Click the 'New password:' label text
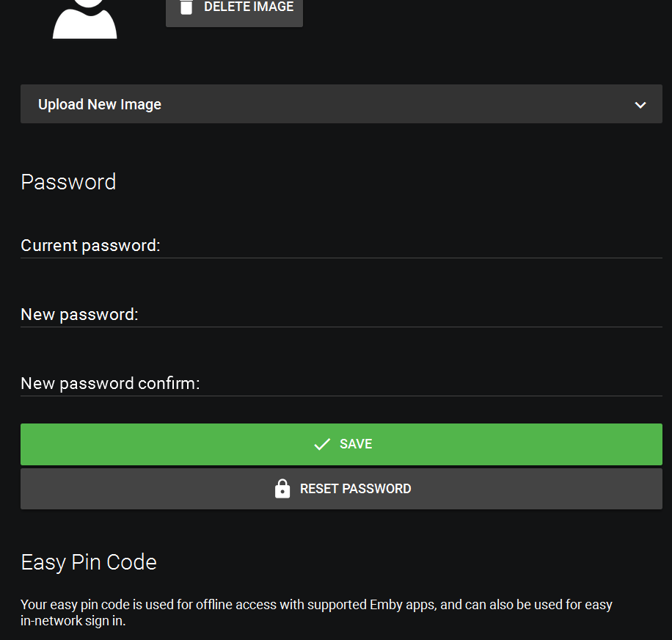 tap(79, 315)
